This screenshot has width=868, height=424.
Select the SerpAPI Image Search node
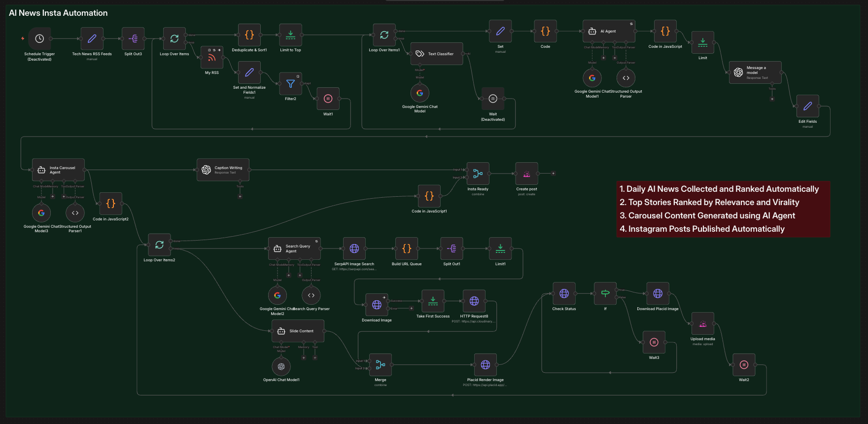tap(354, 248)
